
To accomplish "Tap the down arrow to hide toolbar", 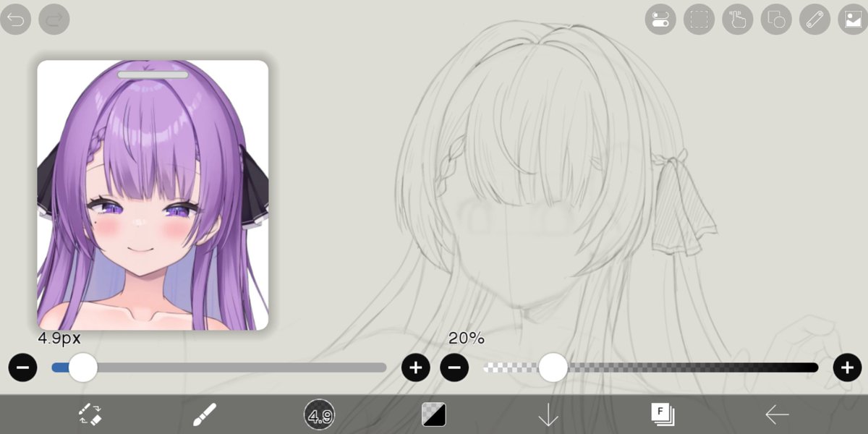I will [x=548, y=415].
